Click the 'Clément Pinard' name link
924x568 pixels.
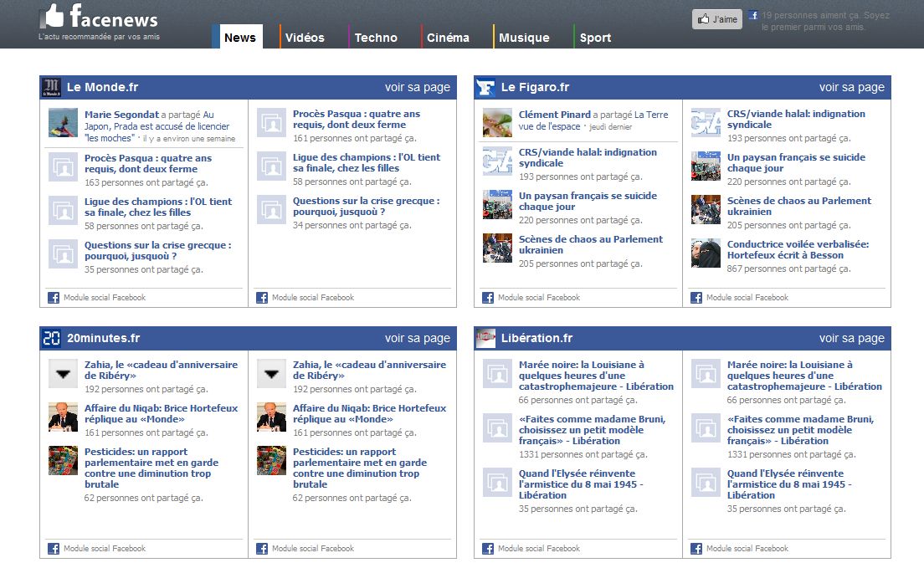pos(555,115)
